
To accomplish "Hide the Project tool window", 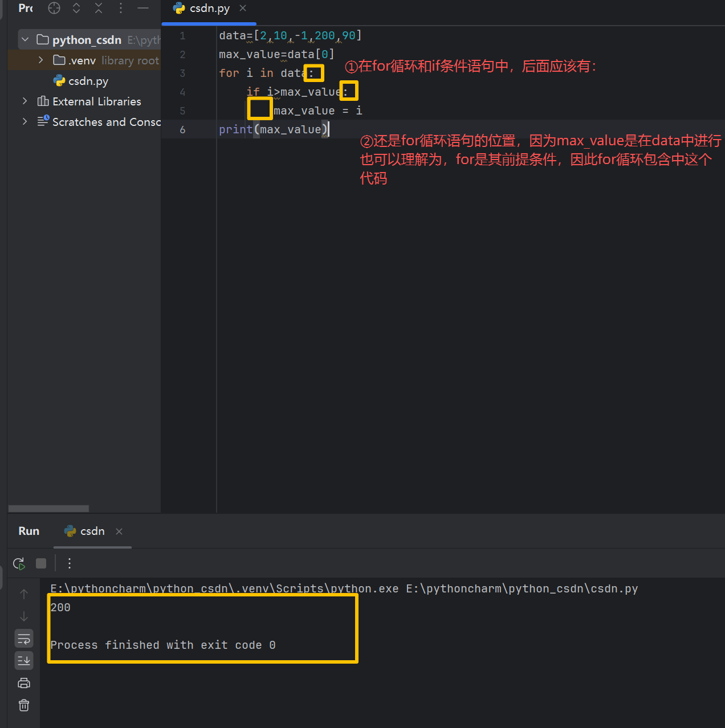I will [143, 8].
